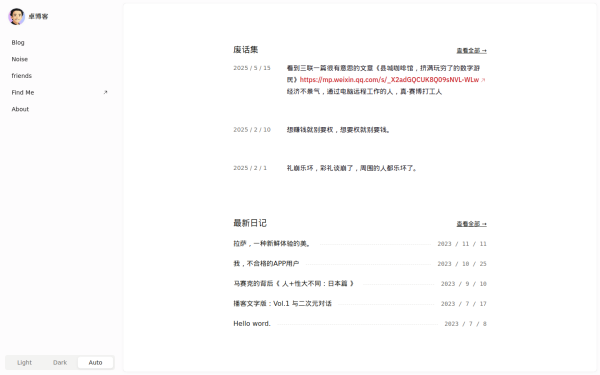
Task: Click the date 2025 / 2 / 1
Action: tap(250, 168)
